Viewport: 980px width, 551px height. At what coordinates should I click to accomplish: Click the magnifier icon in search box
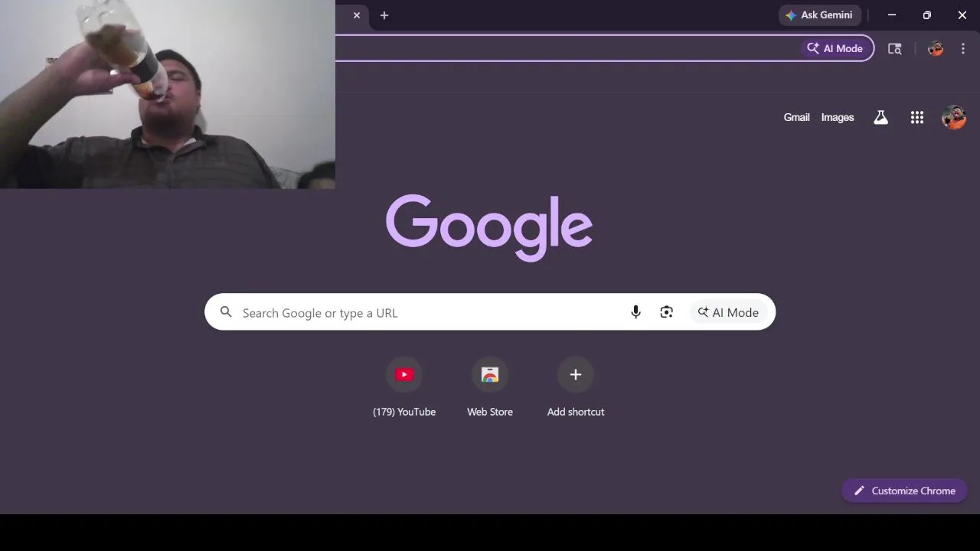(x=226, y=312)
